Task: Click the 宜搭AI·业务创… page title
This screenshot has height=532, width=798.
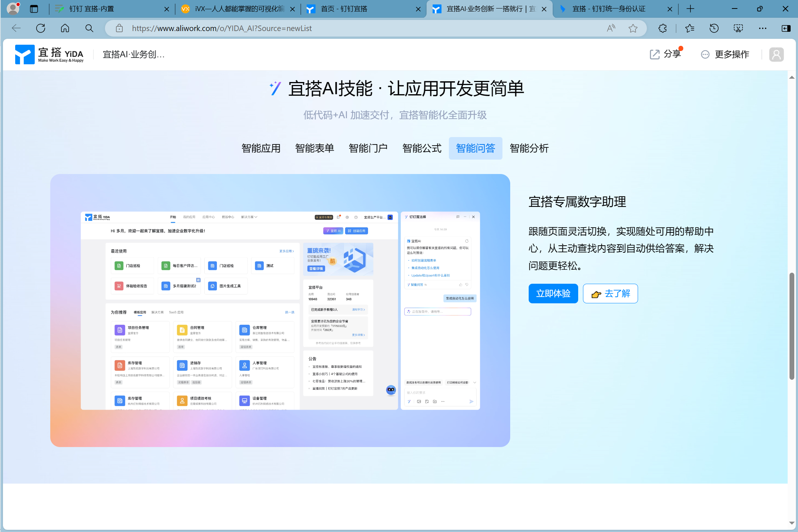Action: (x=134, y=54)
